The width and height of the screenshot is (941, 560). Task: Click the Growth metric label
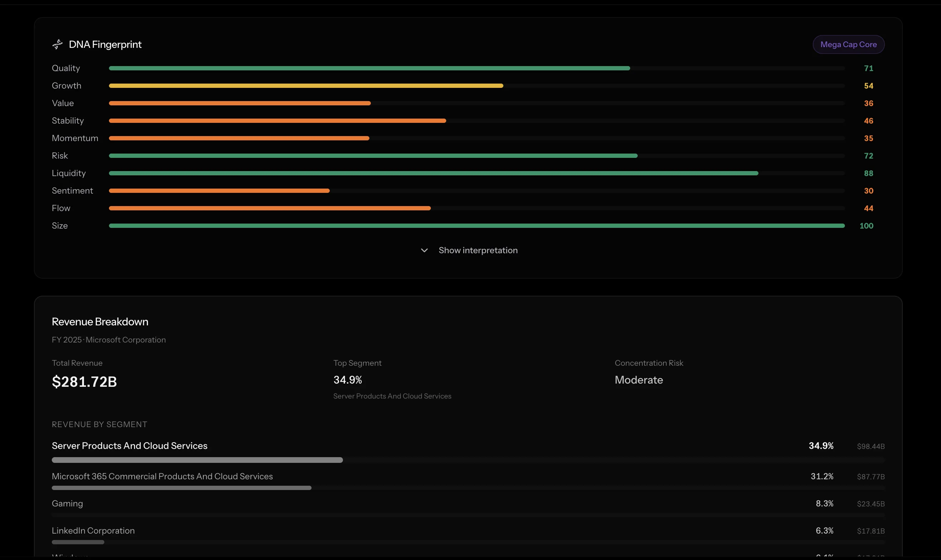66,86
